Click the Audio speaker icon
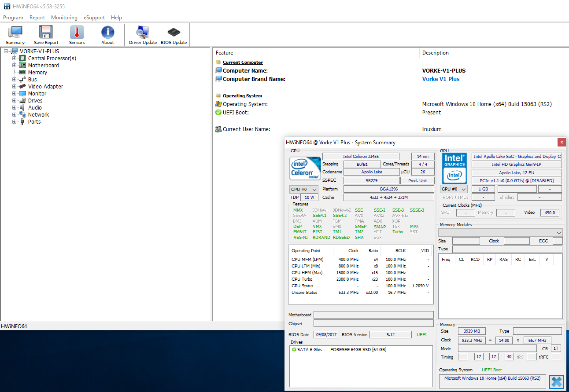Image resolution: width=569 pixels, height=392 pixels. (x=22, y=107)
